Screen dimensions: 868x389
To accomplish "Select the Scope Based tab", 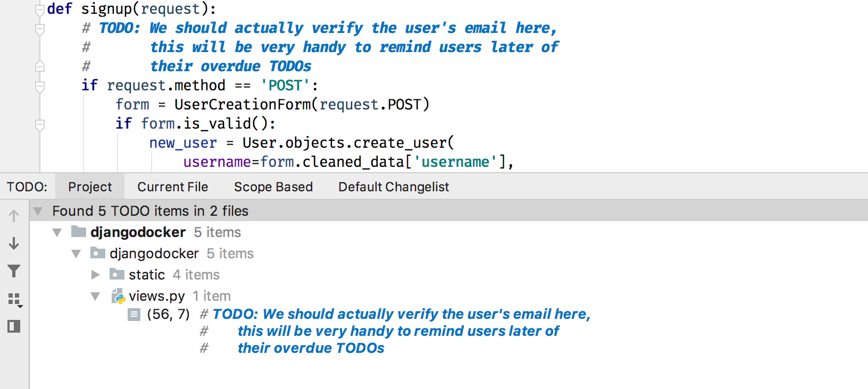I will point(273,187).
